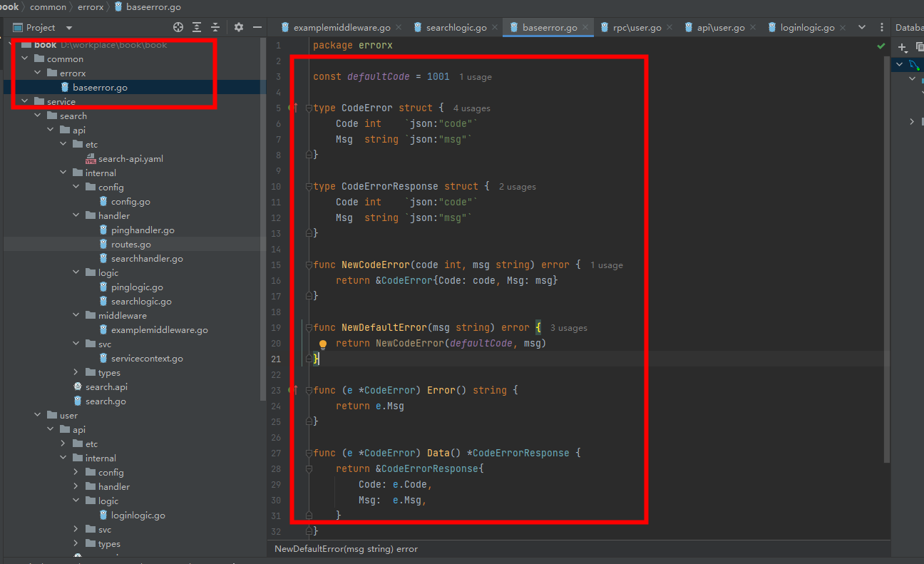Fold the Data method on line 27
The image size is (924, 564).
[x=307, y=452]
